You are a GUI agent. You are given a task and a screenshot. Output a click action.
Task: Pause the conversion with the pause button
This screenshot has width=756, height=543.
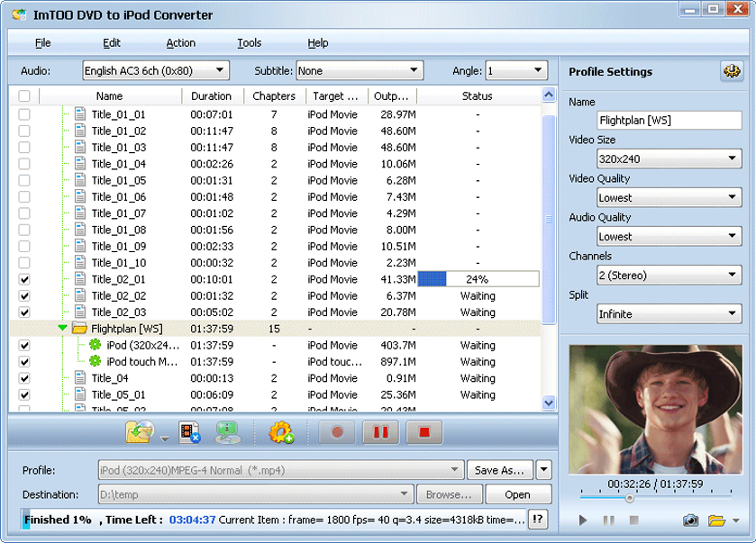pyautogui.click(x=380, y=432)
